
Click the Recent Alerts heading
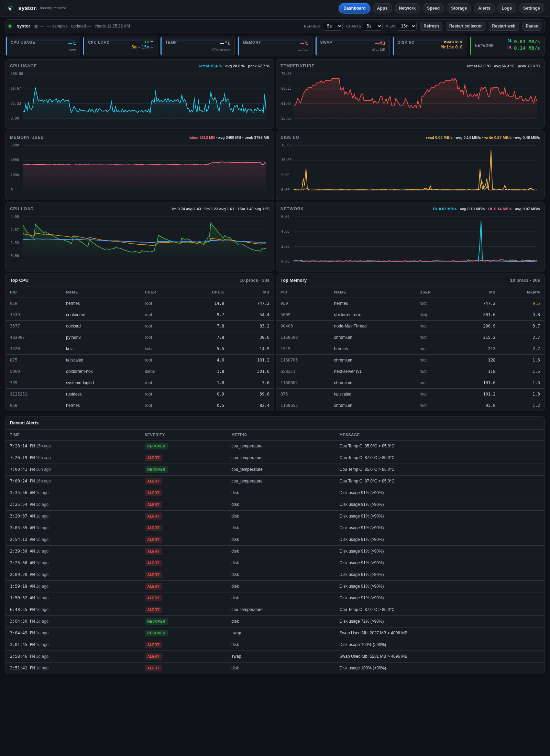point(24,423)
